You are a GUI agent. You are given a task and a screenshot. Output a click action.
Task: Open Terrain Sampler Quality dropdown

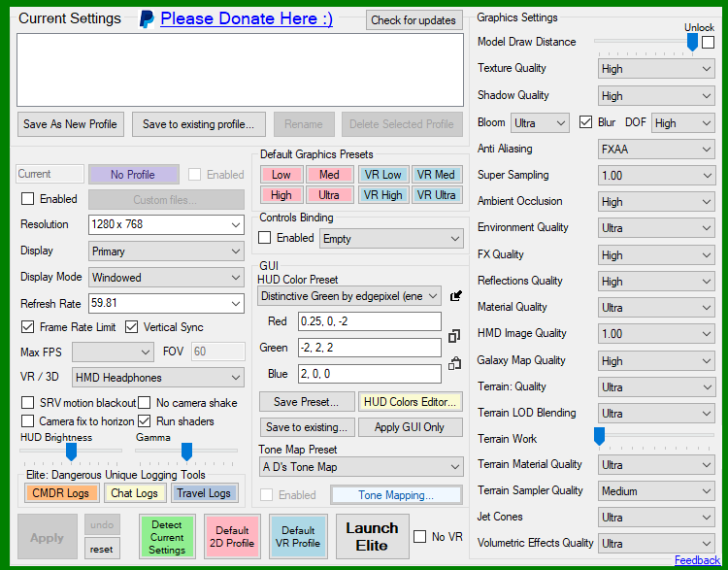point(656,491)
